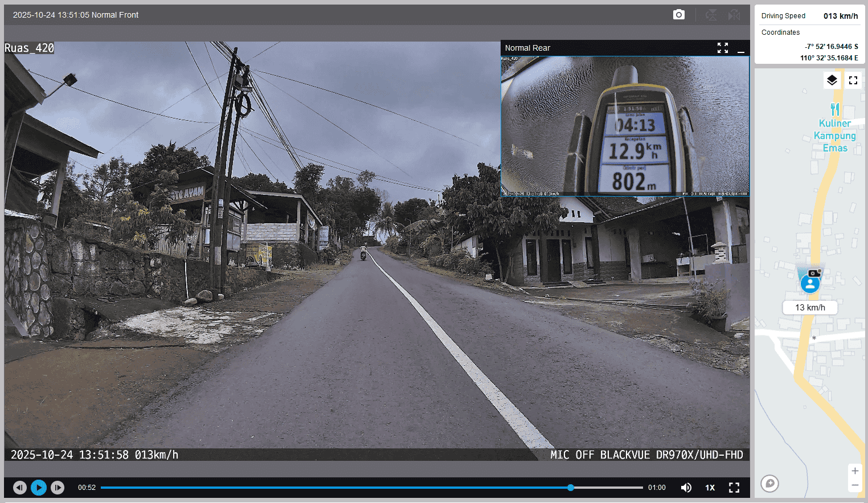Expand the Normal Rear view to full size
The height and width of the screenshot is (503, 868).
pyautogui.click(x=722, y=48)
